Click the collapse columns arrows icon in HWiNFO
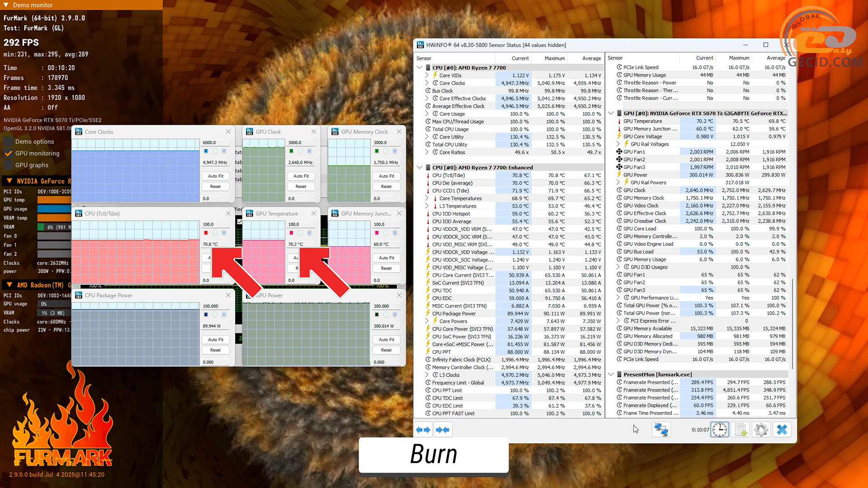 [x=443, y=430]
